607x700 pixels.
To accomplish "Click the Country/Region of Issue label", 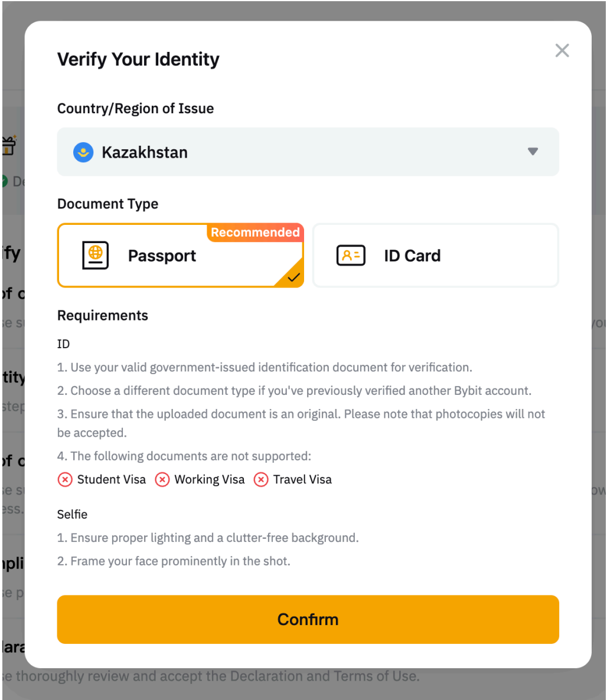I will (x=135, y=109).
